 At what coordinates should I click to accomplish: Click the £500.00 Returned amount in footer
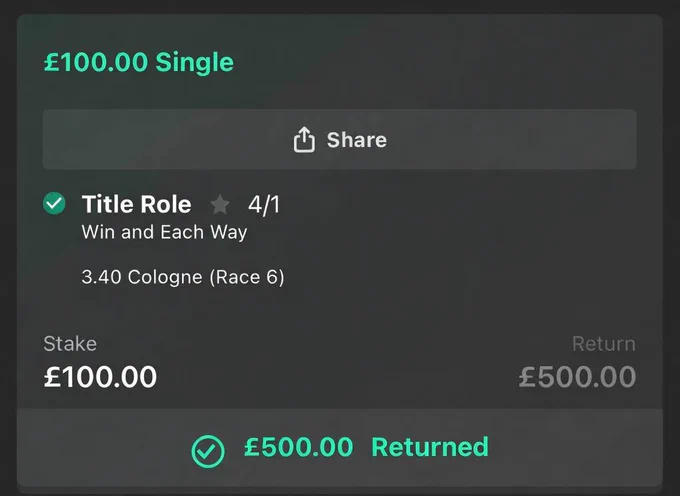[x=299, y=447]
